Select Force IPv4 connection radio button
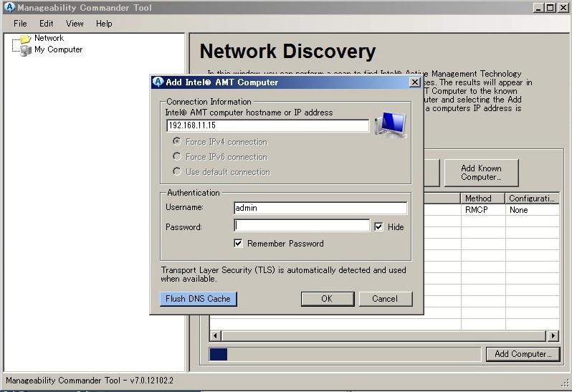This screenshot has width=572, height=392. 177,141
